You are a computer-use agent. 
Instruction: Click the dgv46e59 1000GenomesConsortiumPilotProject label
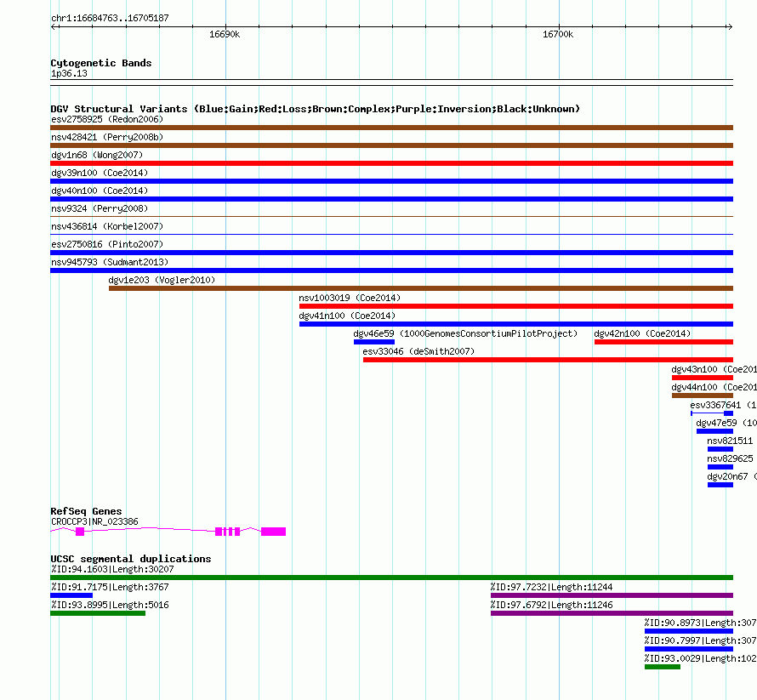point(465,333)
